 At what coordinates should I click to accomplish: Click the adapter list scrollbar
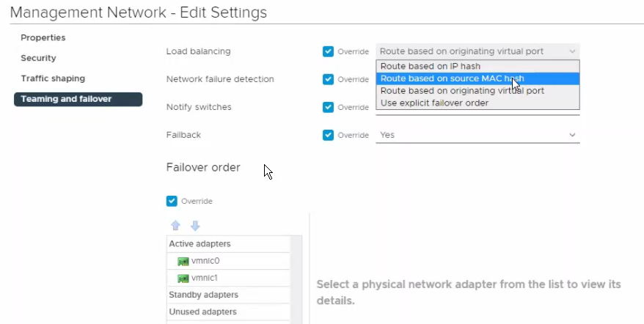tap(296, 279)
